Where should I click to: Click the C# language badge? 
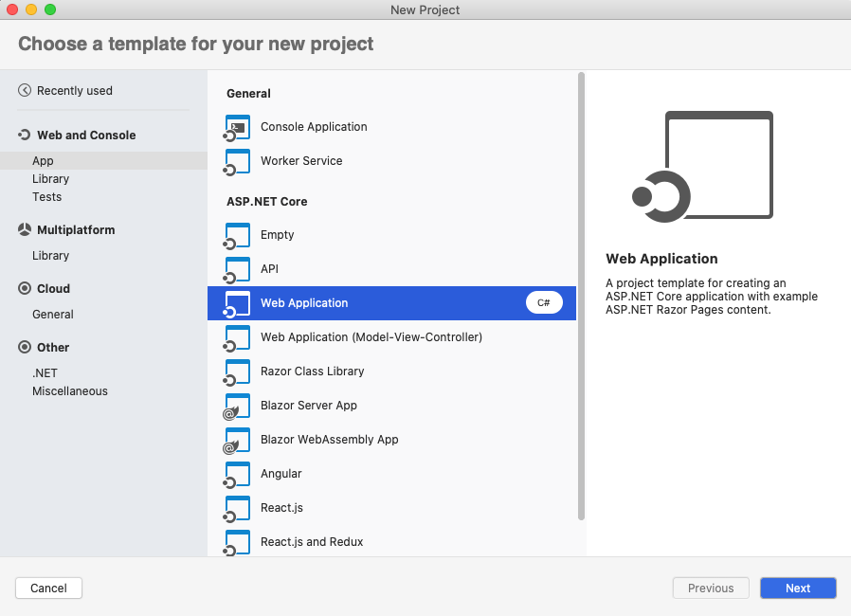(x=543, y=302)
